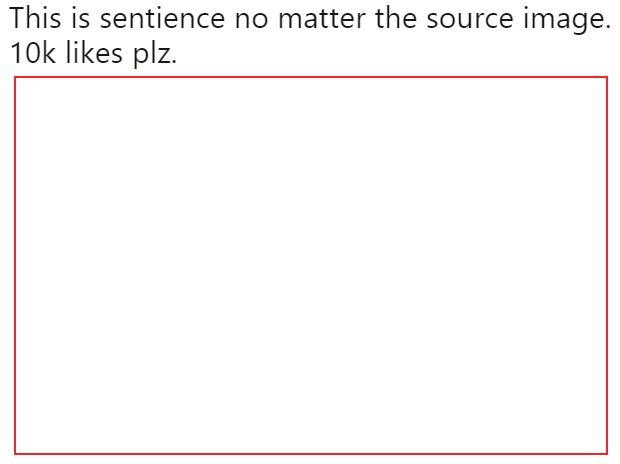
Task: Click the word "the" before "source"
Action: point(396,18)
